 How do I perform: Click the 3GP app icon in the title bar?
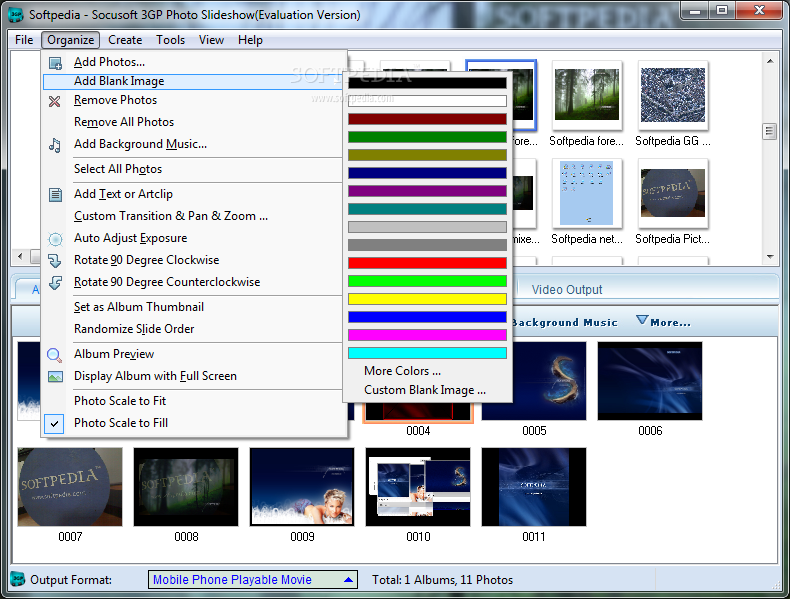coord(17,15)
